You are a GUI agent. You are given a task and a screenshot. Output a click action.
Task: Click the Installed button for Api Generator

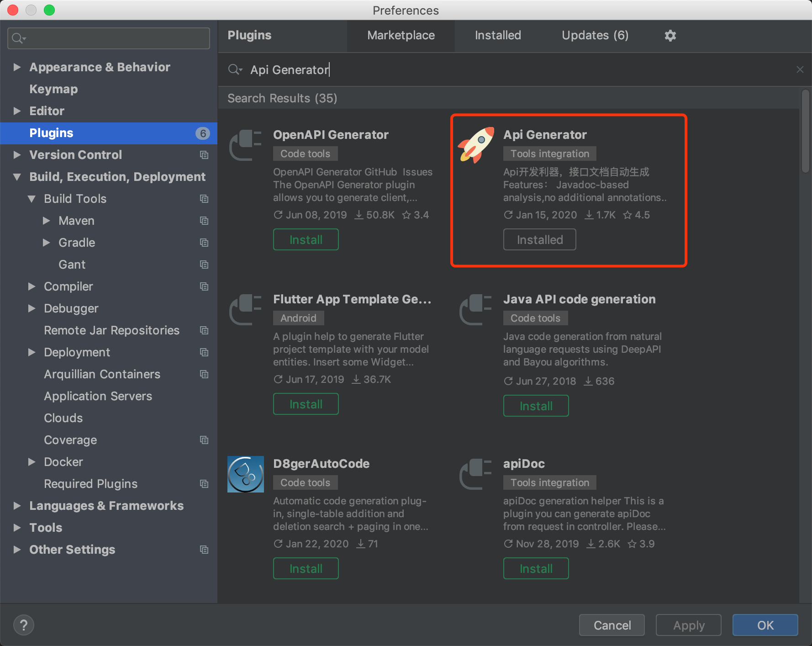pyautogui.click(x=540, y=239)
